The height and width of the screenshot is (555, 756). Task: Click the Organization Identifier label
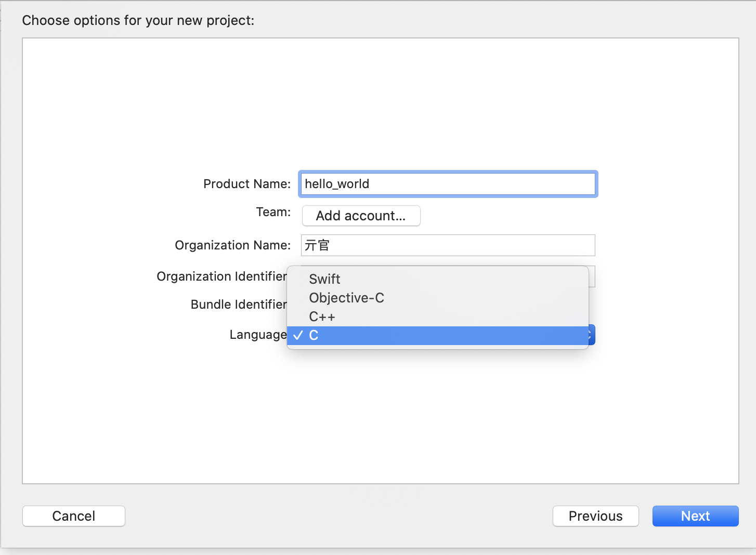click(x=221, y=276)
